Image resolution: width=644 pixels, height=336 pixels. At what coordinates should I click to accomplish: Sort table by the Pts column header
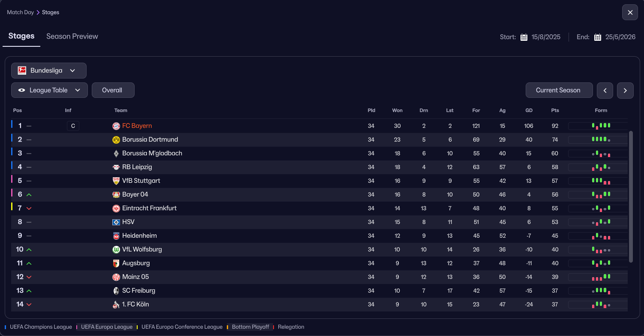pos(555,110)
